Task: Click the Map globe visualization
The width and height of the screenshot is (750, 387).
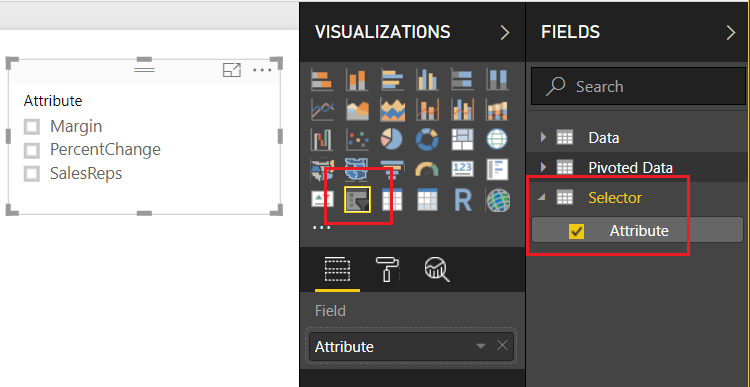Action: coord(497,139)
